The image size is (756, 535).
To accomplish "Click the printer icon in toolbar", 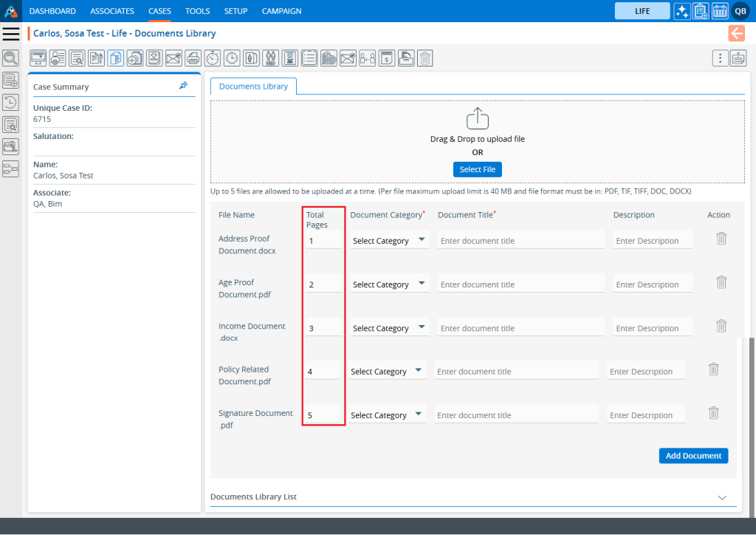I will point(193,58).
